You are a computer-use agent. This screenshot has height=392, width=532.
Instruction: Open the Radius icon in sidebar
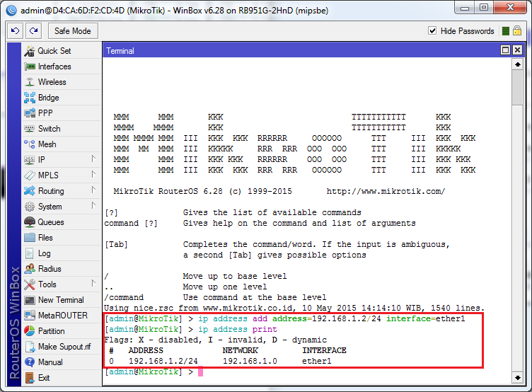point(30,269)
